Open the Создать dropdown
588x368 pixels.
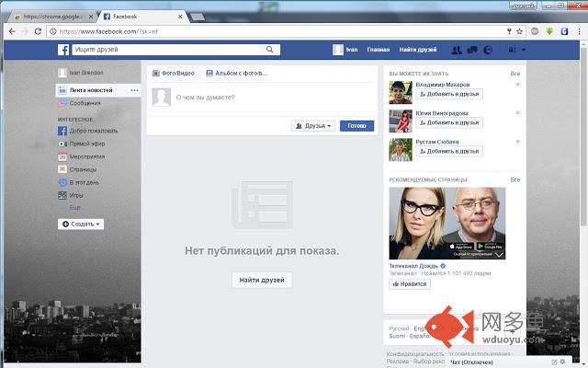coord(81,224)
